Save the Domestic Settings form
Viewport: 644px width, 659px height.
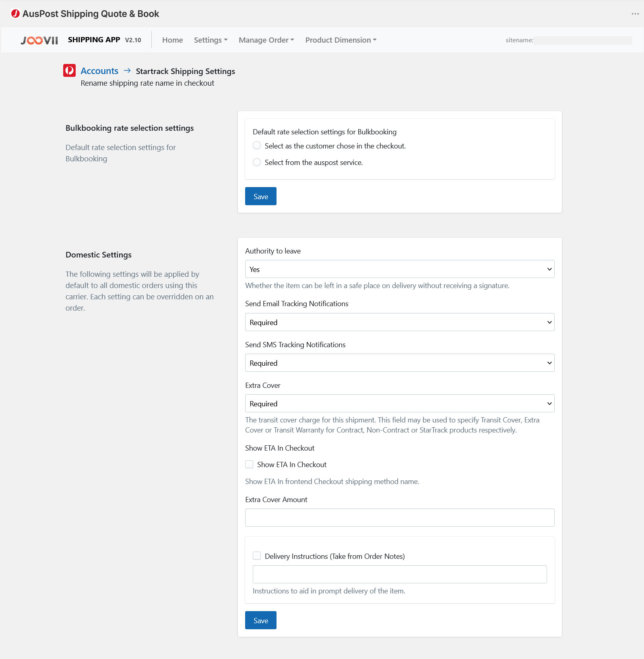coord(261,620)
